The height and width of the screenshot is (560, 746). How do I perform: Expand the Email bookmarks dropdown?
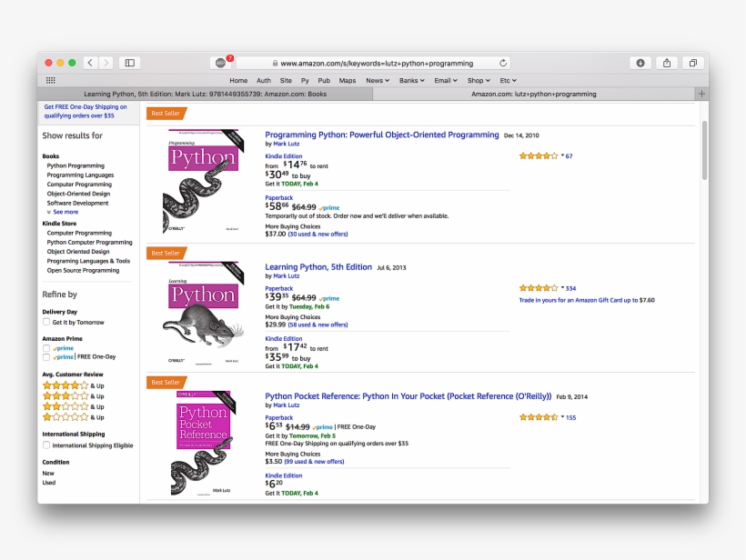pyautogui.click(x=446, y=80)
